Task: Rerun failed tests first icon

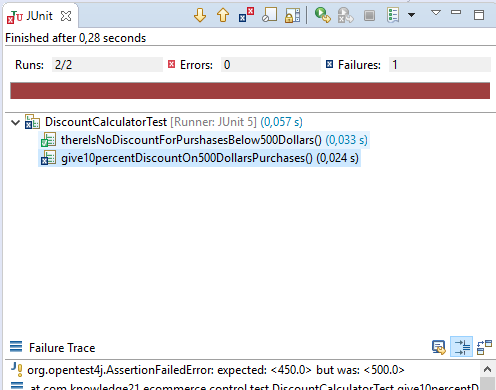Action: point(345,15)
